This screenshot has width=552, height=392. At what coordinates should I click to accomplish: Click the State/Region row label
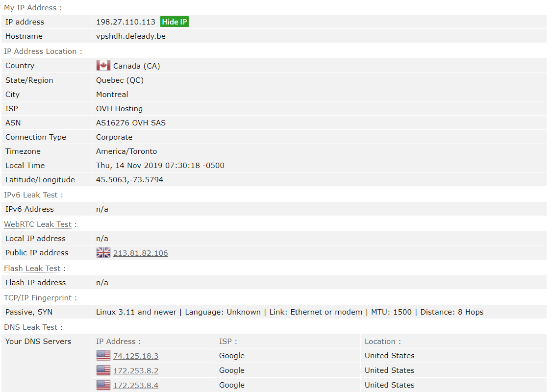[29, 80]
